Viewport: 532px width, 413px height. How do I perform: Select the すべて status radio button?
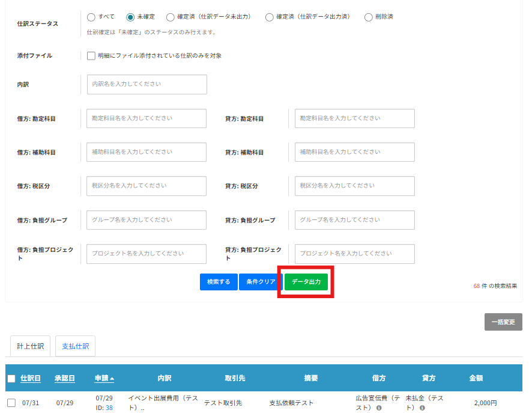pyautogui.click(x=91, y=17)
